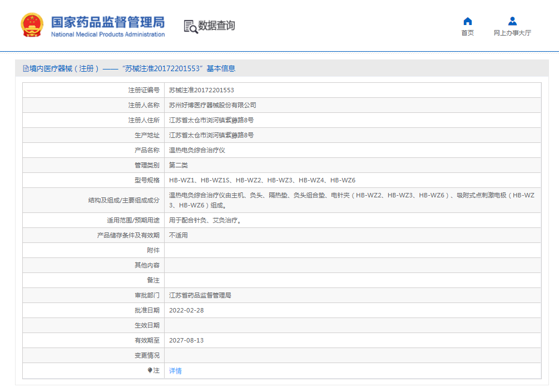Click approving department 江苏省药品监督管理局
This screenshot has height=392, width=559.
(200, 295)
